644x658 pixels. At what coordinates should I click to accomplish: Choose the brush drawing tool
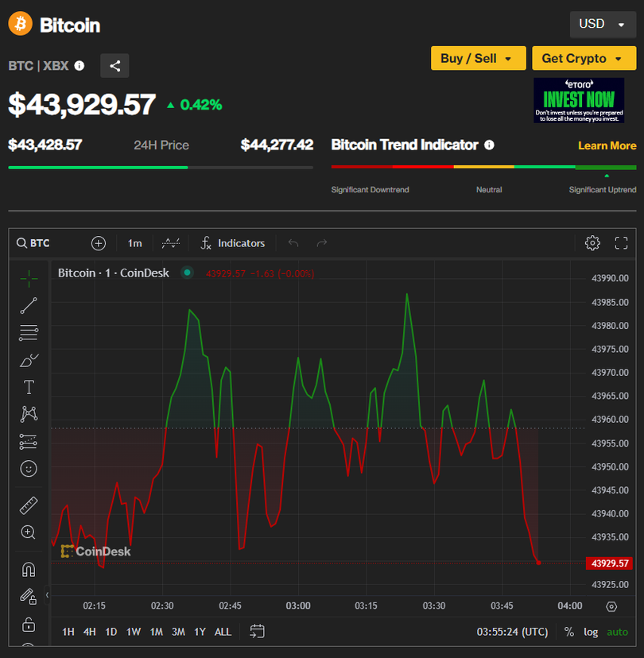pos(29,360)
